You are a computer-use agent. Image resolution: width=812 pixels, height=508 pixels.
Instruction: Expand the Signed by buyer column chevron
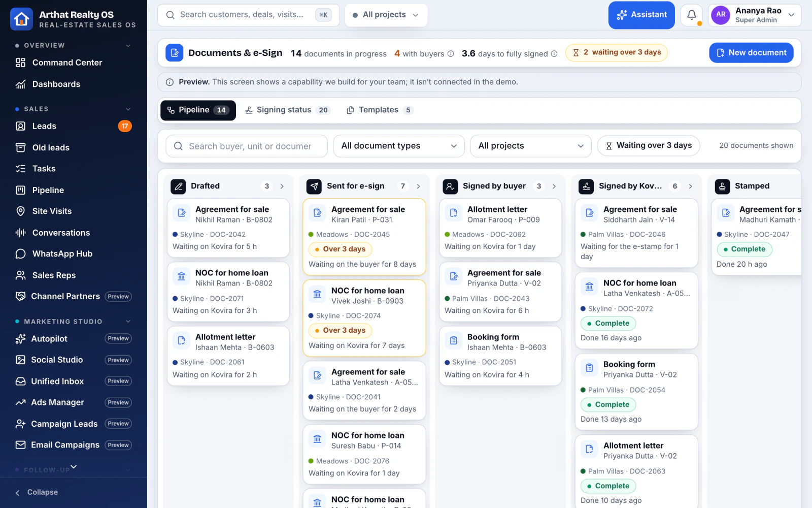tap(554, 186)
